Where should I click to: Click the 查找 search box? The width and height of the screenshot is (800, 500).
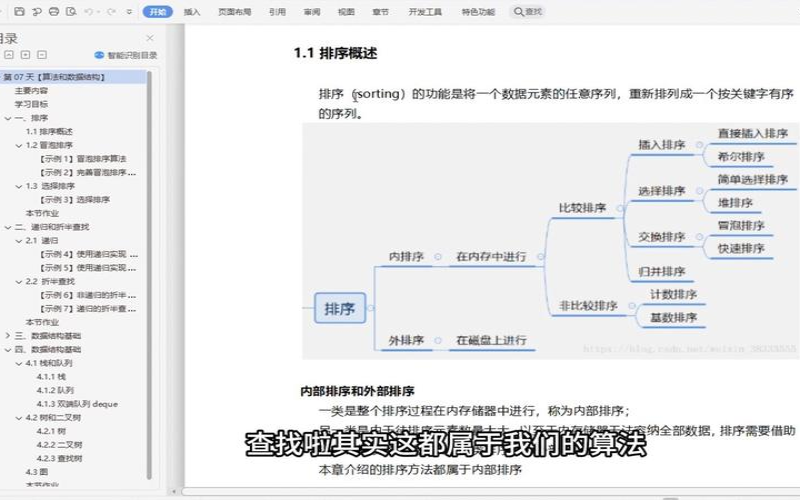(x=528, y=11)
